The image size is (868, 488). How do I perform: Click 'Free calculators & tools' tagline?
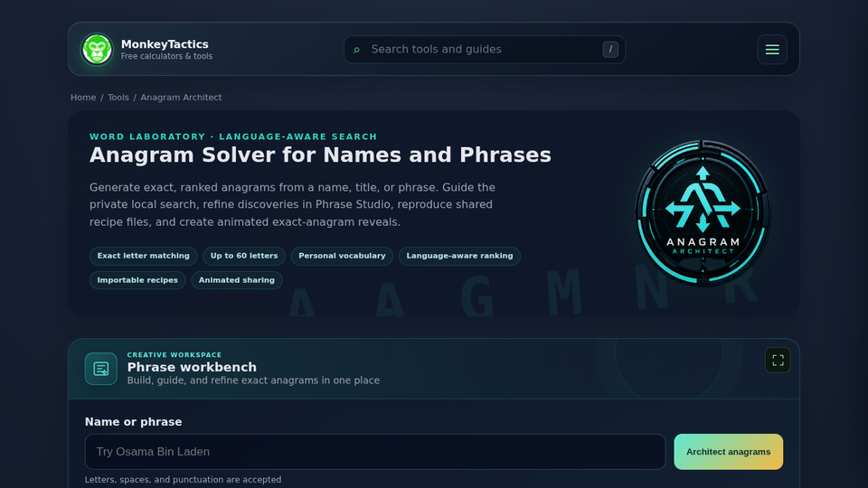coord(166,56)
